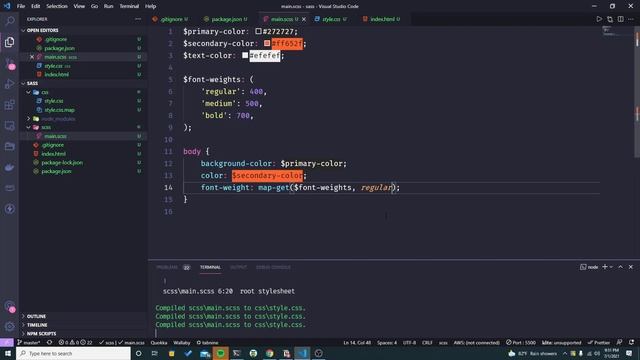Open the Source Control view
This screenshot has height=360, width=640.
[x=9, y=63]
